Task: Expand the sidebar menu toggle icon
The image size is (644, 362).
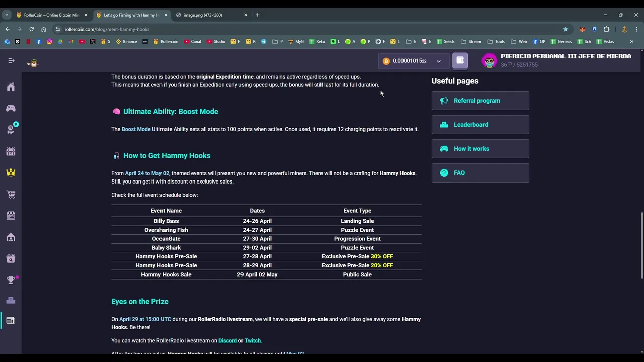Action: (x=11, y=61)
